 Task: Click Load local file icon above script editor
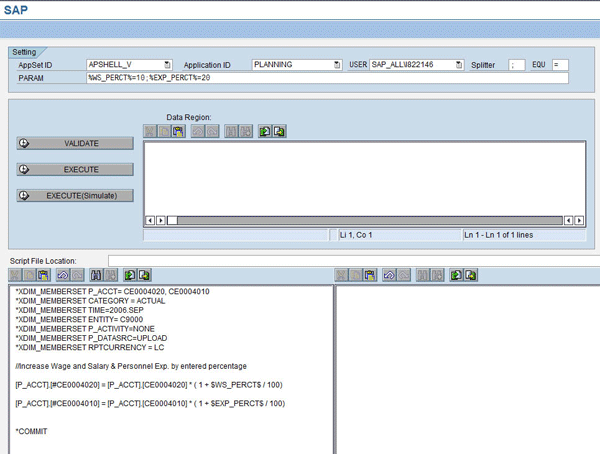point(128,275)
